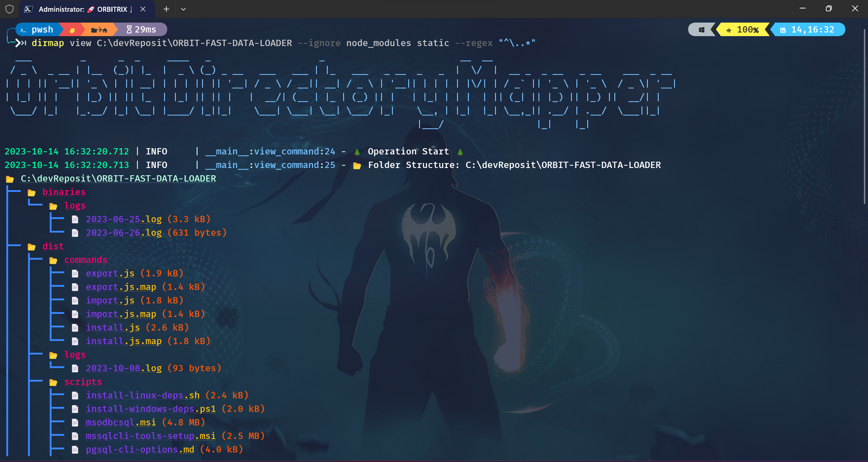Click the export.js file name
This screenshot has height=462, width=868.
(x=110, y=273)
